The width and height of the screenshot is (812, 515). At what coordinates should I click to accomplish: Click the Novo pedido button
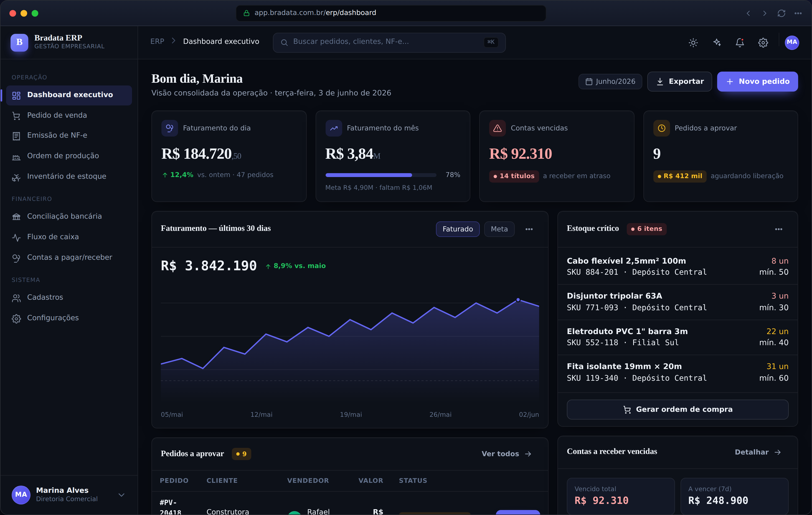point(757,82)
